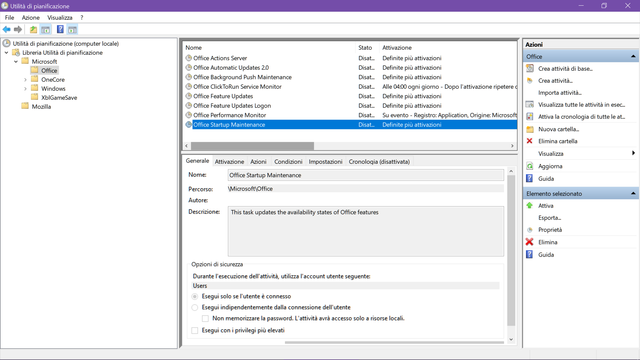The image size is (640, 360).
Task: Click the Crea attività icon
Action: pos(530,80)
